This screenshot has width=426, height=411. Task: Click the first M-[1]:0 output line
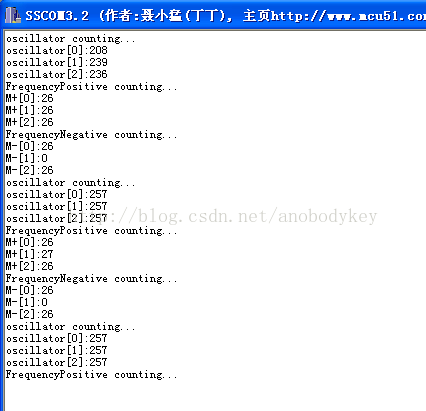point(27,159)
